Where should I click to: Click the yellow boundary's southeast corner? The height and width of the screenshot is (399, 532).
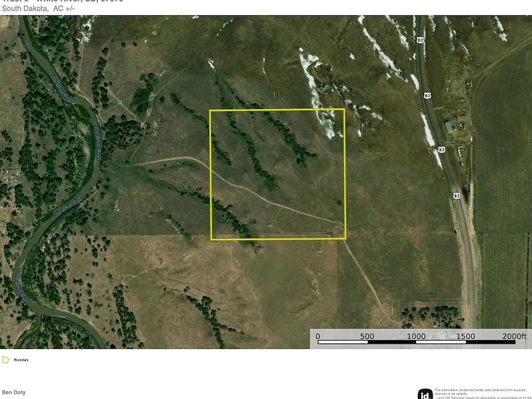tap(345, 239)
